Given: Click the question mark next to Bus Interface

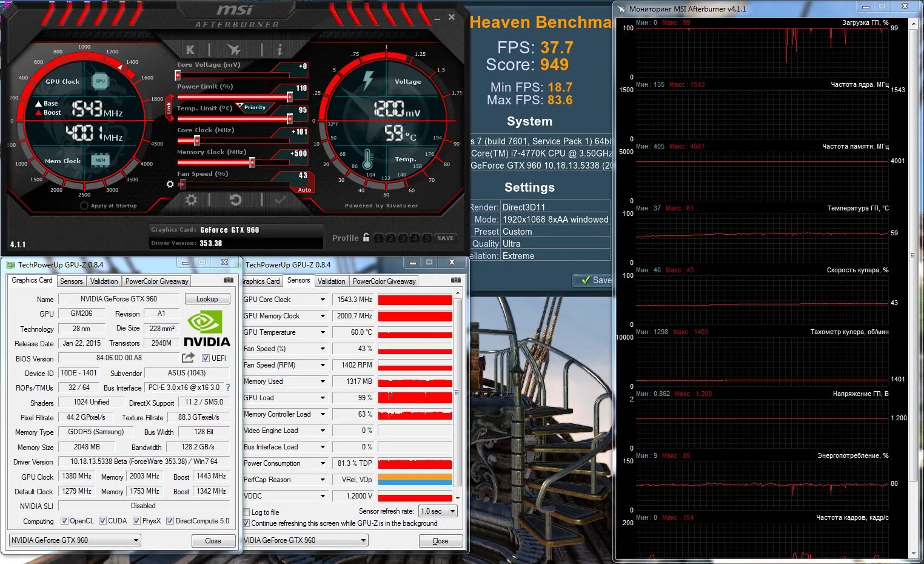Looking at the screenshot, I should 228,388.
